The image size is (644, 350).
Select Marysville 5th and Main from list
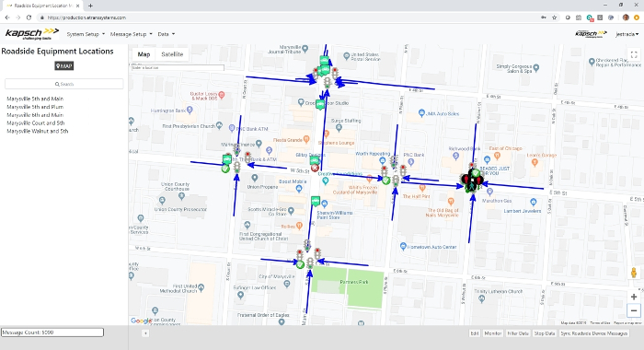click(35, 99)
